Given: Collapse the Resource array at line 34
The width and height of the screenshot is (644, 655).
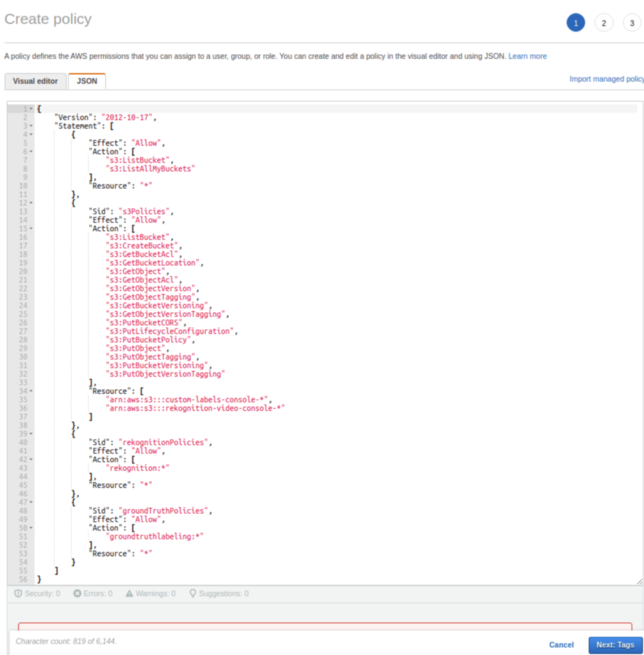Looking at the screenshot, I should pyautogui.click(x=31, y=391).
